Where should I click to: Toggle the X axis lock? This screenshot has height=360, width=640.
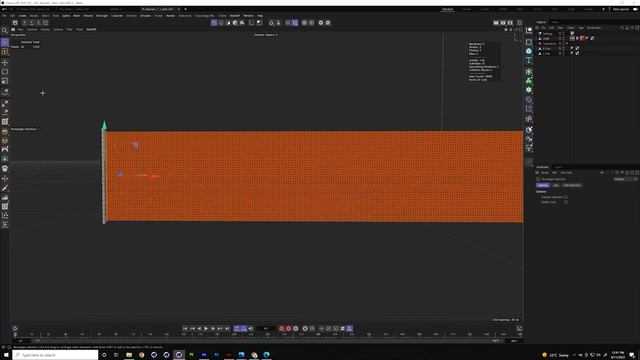pos(24,23)
